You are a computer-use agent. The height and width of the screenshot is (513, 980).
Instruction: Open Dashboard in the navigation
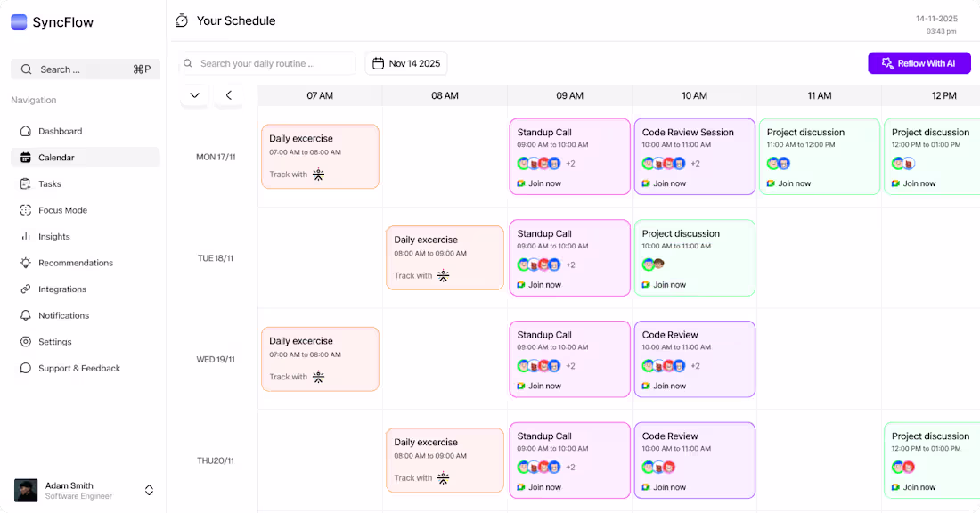point(85,131)
